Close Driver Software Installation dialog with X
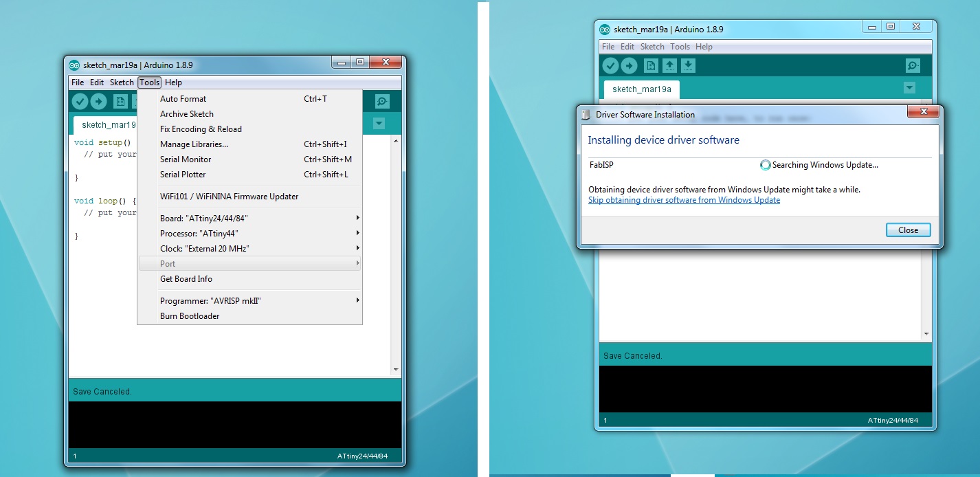The width and height of the screenshot is (980, 477). pos(923,111)
